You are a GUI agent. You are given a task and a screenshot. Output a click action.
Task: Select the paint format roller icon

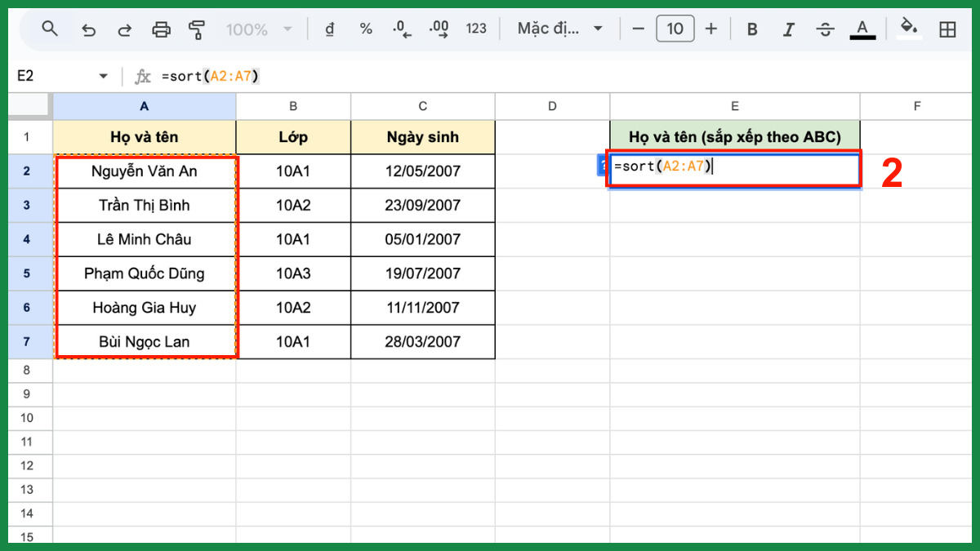197,29
